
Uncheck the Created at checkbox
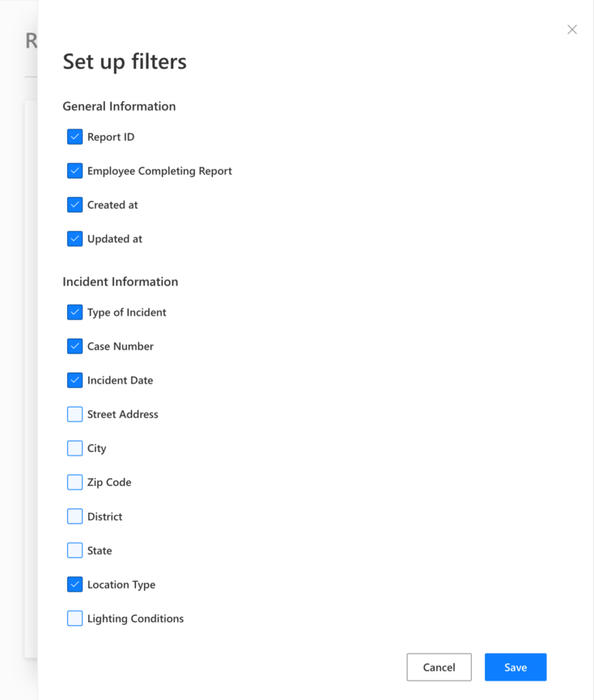point(74,204)
